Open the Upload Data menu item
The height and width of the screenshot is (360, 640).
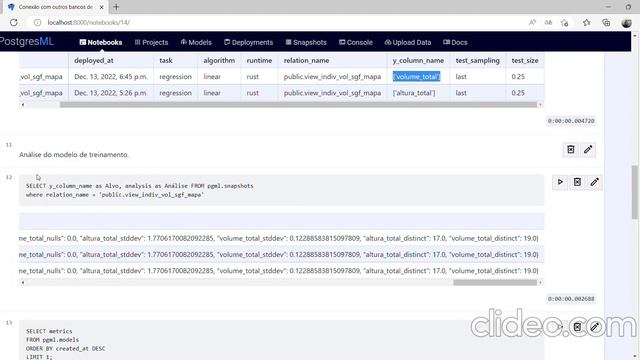click(x=408, y=42)
